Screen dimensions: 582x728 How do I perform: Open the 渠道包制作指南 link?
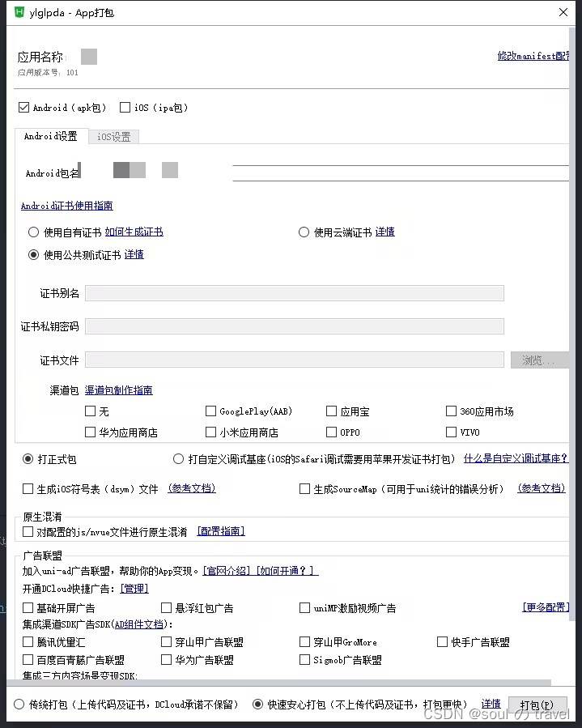(x=119, y=390)
